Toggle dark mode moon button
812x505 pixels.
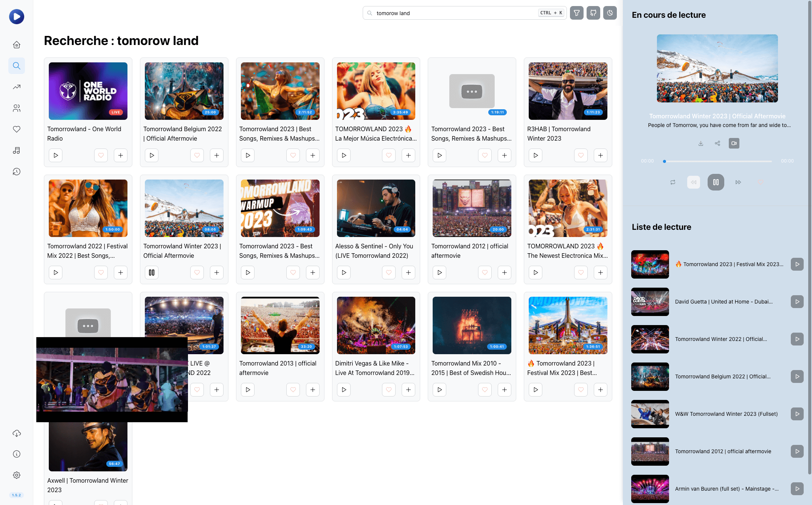[x=610, y=13]
